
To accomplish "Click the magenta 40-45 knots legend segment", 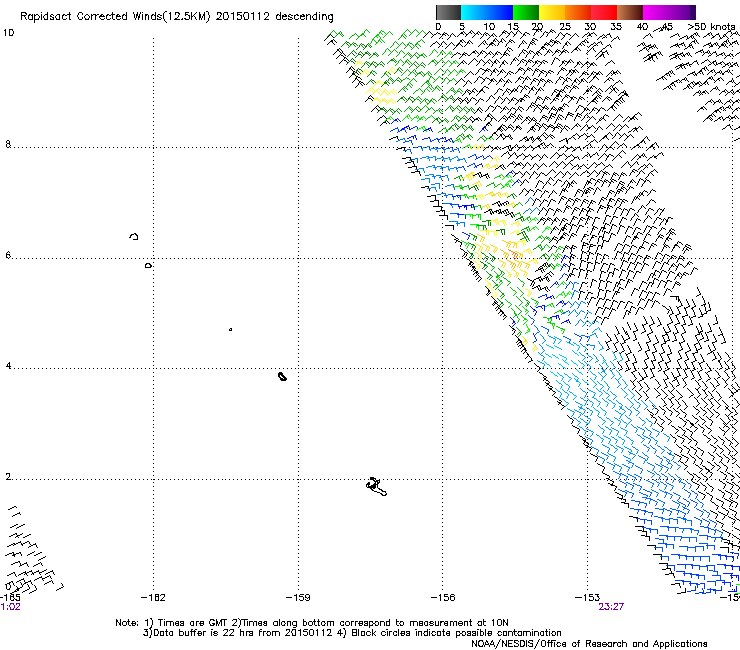I will [x=656, y=12].
